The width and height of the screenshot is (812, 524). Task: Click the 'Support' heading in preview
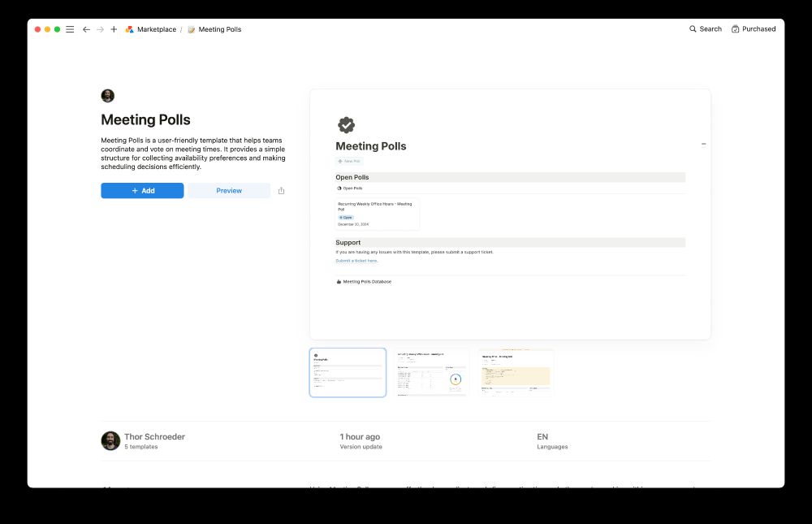click(348, 243)
